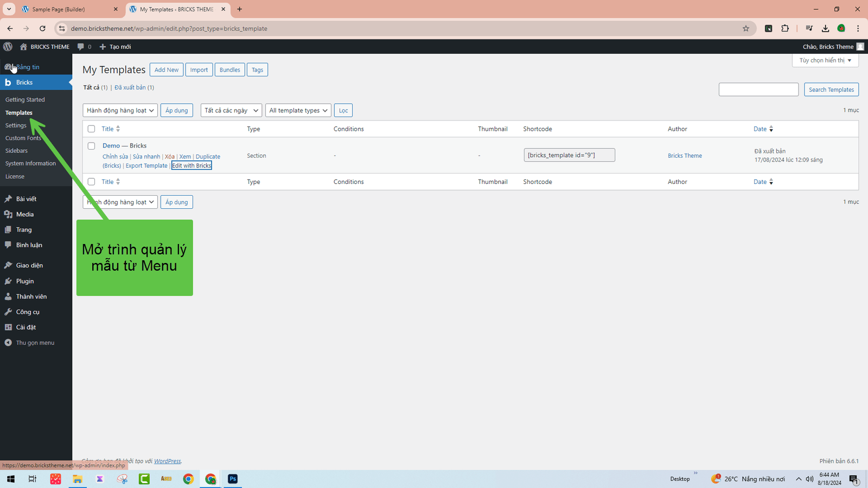The width and height of the screenshot is (868, 488).
Task: Check the Demo — Bricks row checkbox
Action: coord(91,146)
